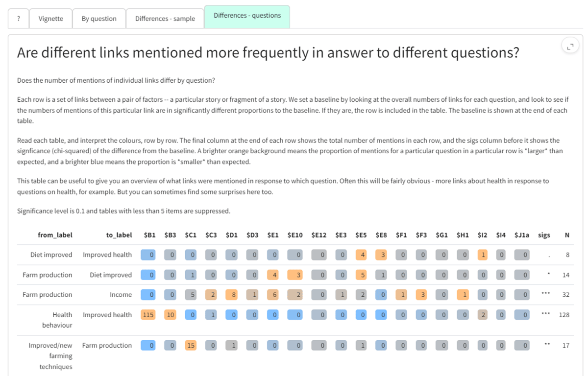The width and height of the screenshot is (588, 376).
Task: Open the question mark help tab
Action: click(19, 19)
